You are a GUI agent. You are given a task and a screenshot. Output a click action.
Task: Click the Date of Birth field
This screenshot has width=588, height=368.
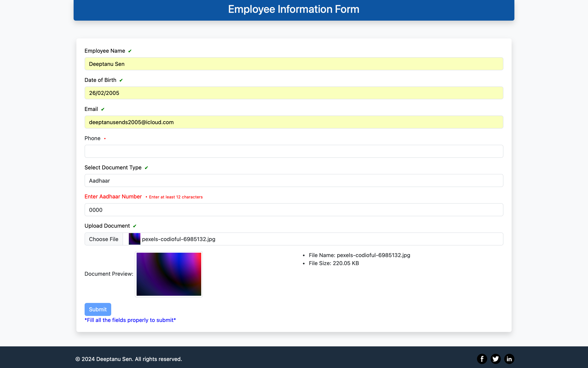click(x=294, y=93)
